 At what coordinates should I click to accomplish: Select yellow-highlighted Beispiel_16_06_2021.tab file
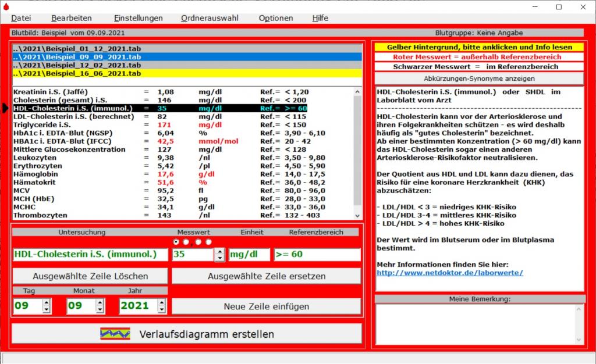point(79,74)
